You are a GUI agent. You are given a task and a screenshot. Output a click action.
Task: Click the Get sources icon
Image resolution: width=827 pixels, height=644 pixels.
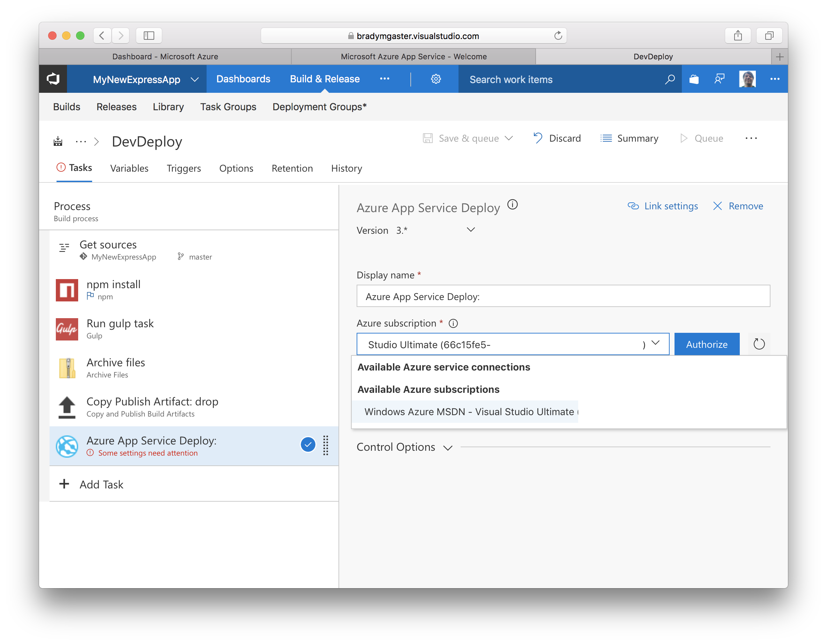point(64,248)
